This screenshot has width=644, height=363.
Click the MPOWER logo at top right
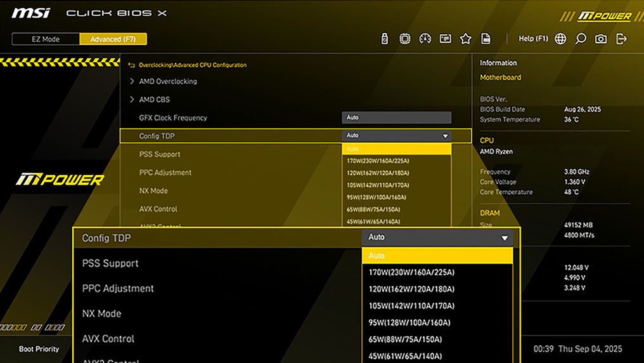(605, 16)
